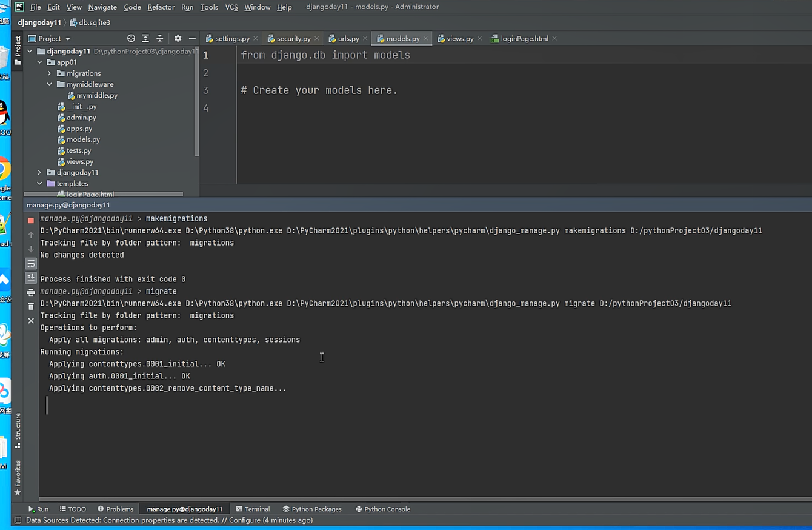812x530 pixels.
Task: Open the Refactor menu
Action: point(161,7)
